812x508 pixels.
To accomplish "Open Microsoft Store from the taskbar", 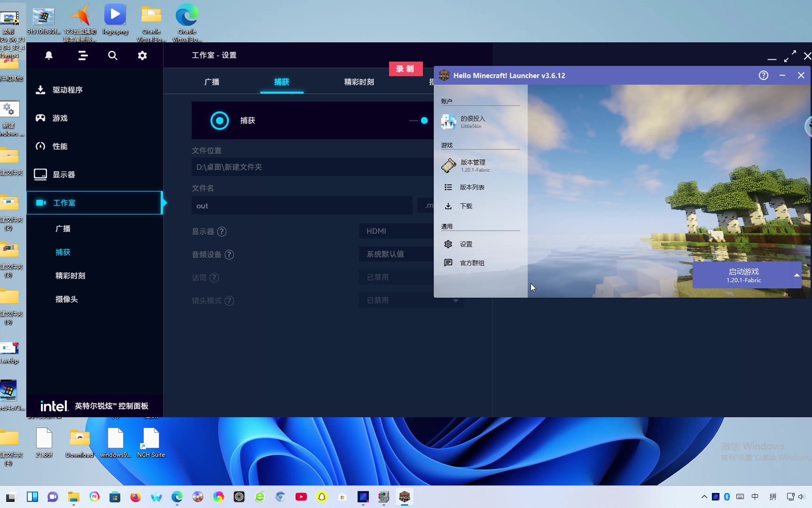I will coord(115,497).
